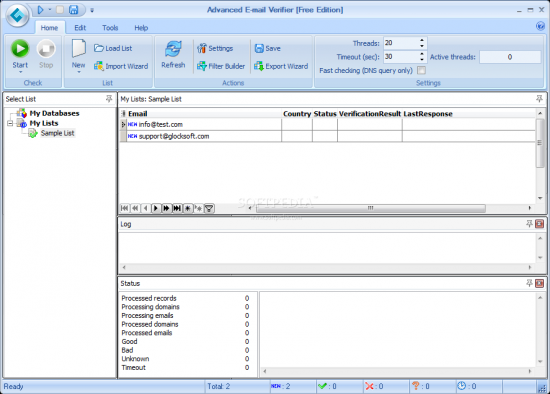Click the green Start check button
The height and width of the screenshot is (394, 550).
(x=20, y=53)
